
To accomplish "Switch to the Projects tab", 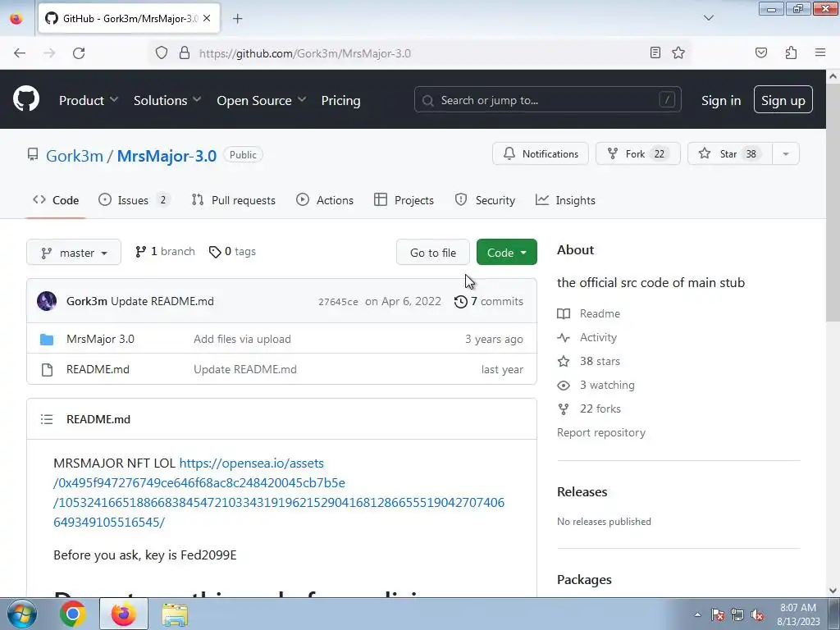I will [x=404, y=200].
